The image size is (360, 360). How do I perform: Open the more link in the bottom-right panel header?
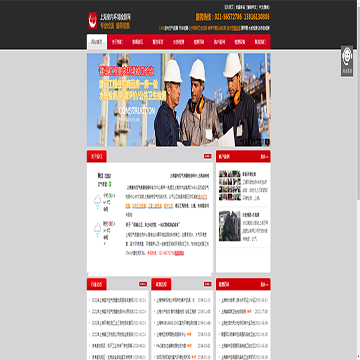(264, 284)
